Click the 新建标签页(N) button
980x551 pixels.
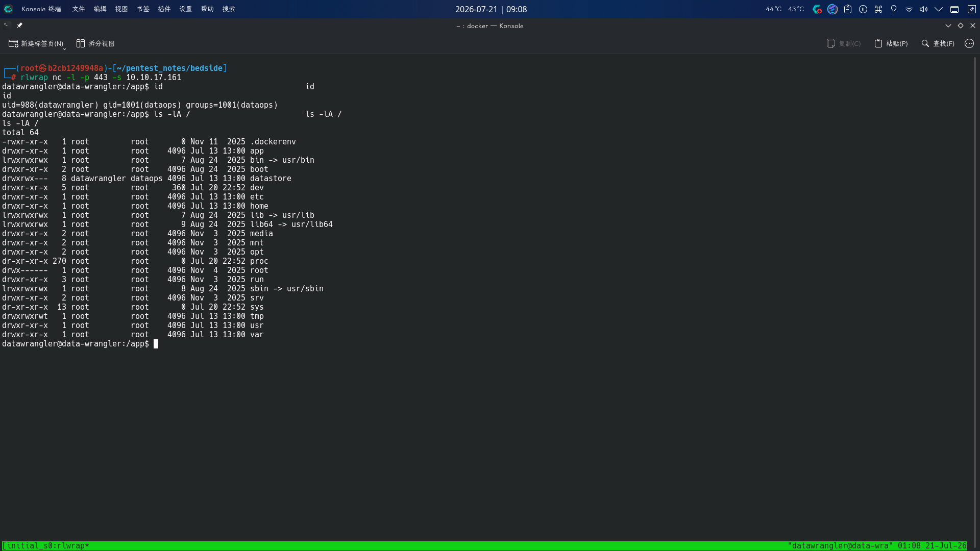(x=36, y=44)
